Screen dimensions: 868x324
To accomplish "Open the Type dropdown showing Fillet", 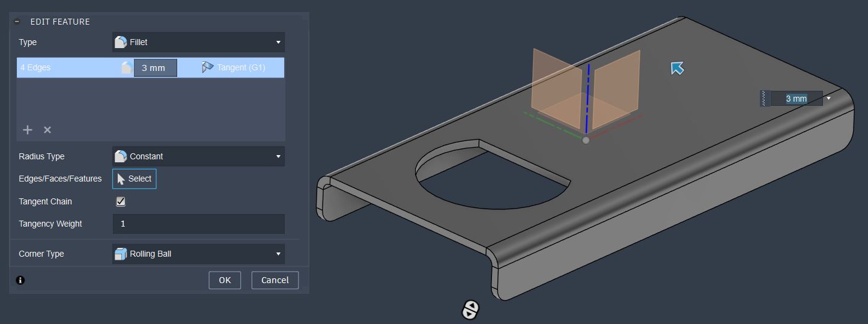I will coord(199,42).
